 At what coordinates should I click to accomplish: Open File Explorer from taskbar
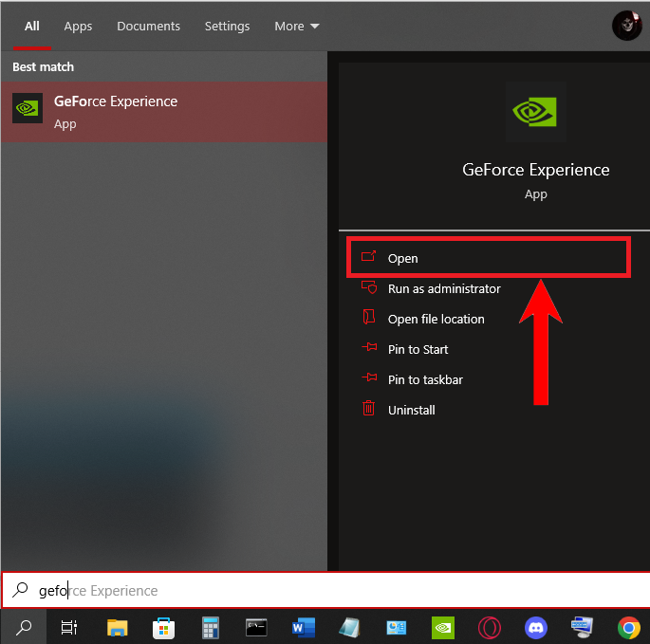click(118, 628)
